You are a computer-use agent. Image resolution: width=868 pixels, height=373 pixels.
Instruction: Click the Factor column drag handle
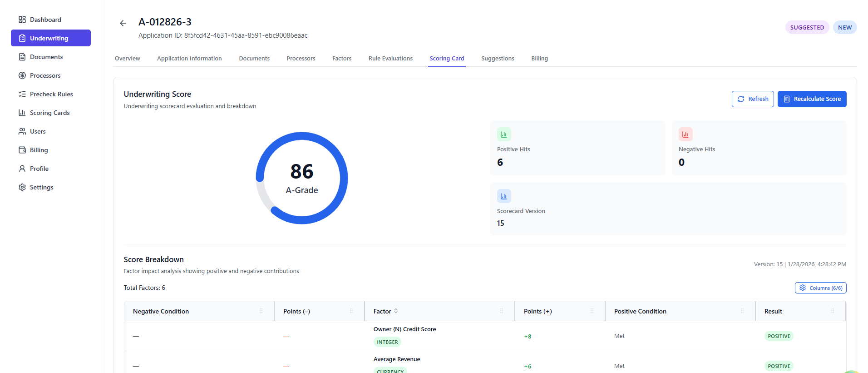(502, 311)
